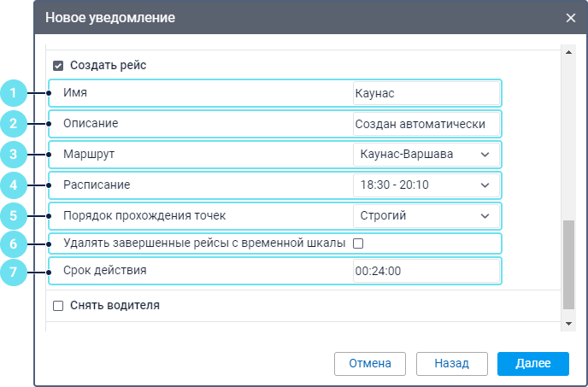Click the scrollbar down arrow
The height and width of the screenshot is (387, 588).
[x=569, y=324]
